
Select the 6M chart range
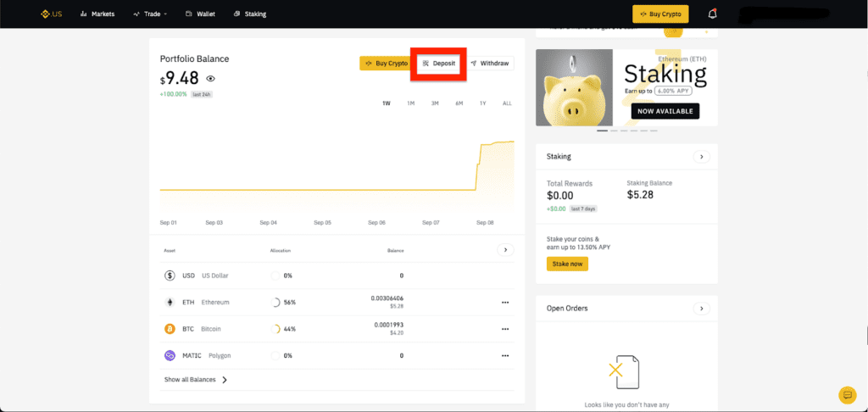(x=459, y=103)
